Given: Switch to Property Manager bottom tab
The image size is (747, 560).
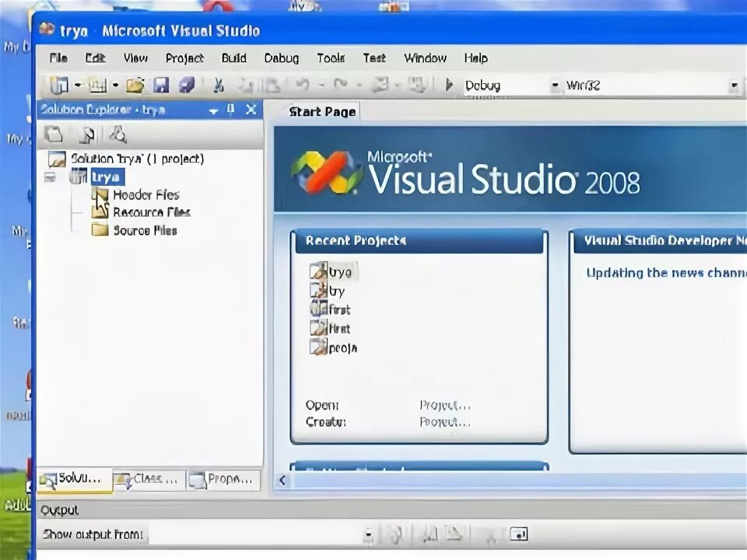Looking at the screenshot, I should 224,479.
